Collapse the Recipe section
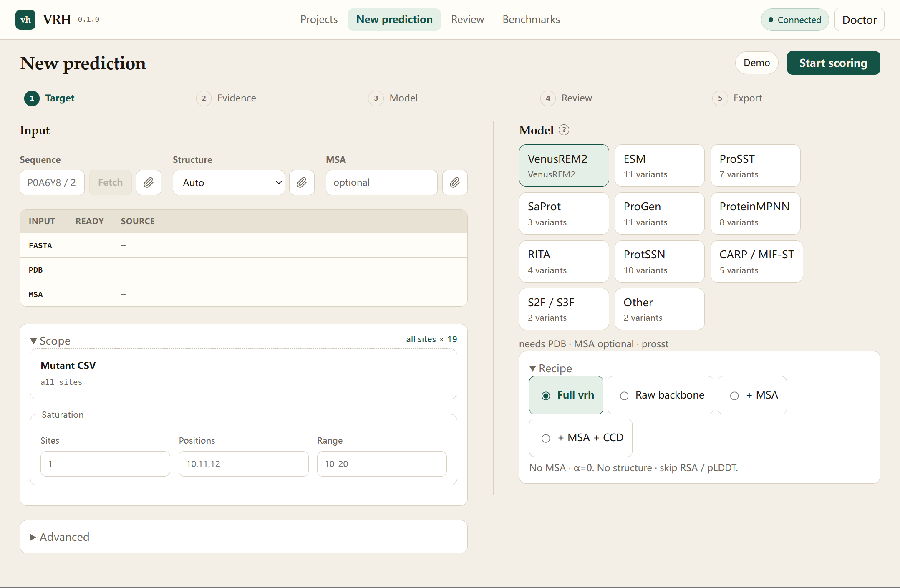 coord(551,368)
